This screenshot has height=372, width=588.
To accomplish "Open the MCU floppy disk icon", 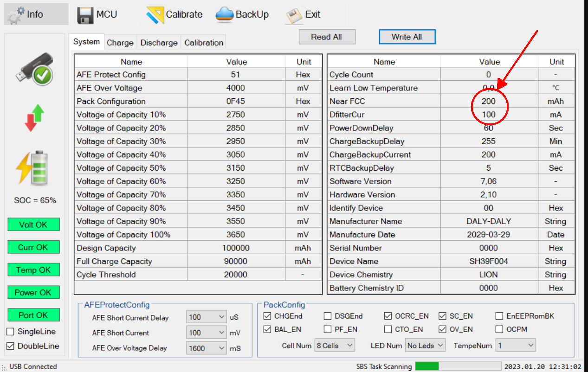I will pyautogui.click(x=85, y=14).
